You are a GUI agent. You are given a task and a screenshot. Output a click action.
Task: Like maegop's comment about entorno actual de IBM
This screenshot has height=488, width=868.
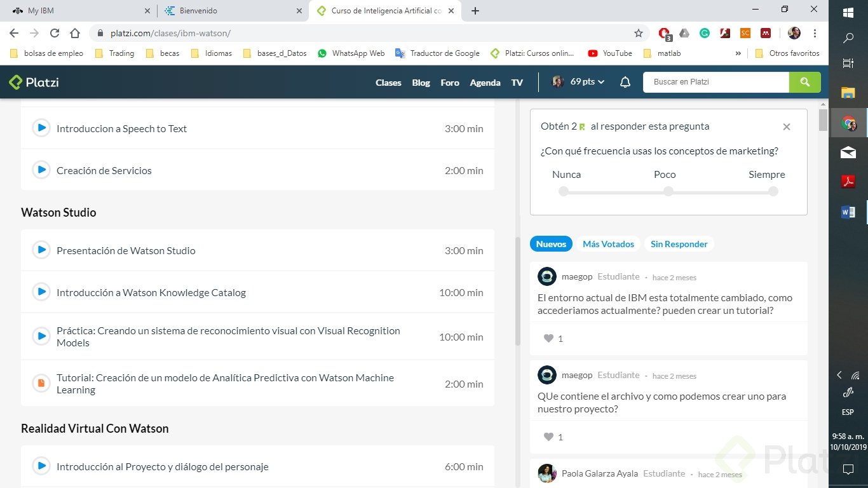[x=549, y=339]
